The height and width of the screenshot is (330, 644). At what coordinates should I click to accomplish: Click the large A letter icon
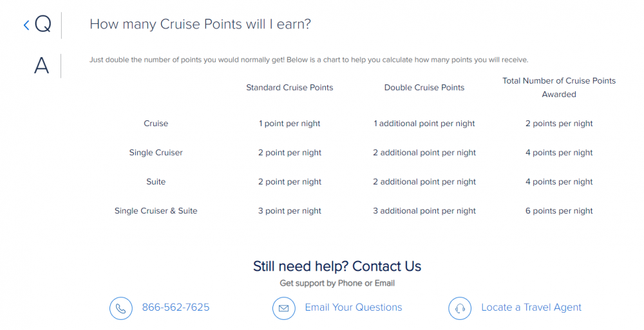point(41,66)
